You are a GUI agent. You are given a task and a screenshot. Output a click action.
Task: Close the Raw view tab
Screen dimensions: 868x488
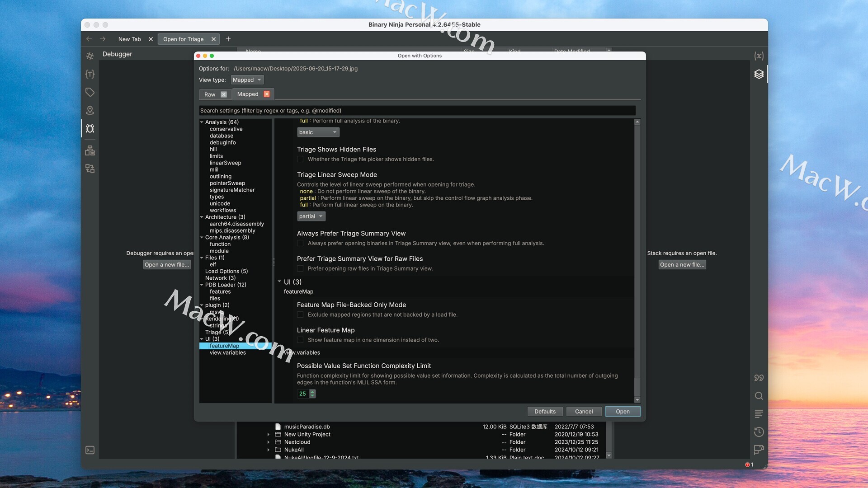pyautogui.click(x=223, y=94)
